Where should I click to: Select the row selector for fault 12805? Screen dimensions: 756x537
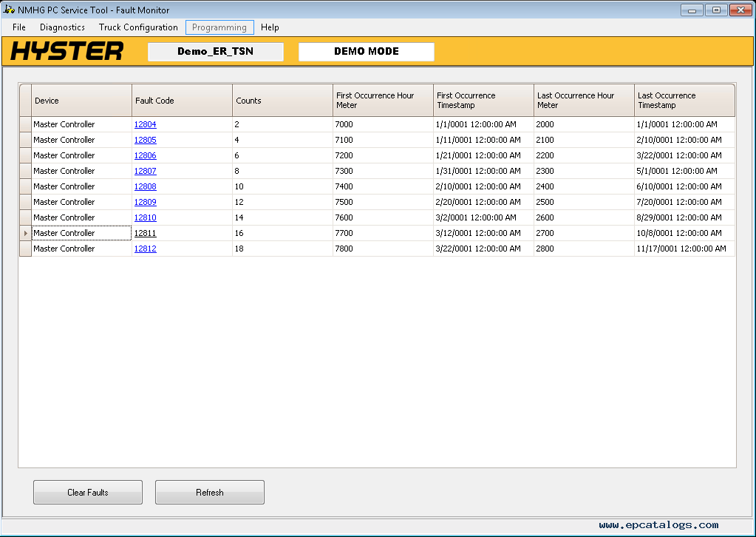tap(25, 140)
